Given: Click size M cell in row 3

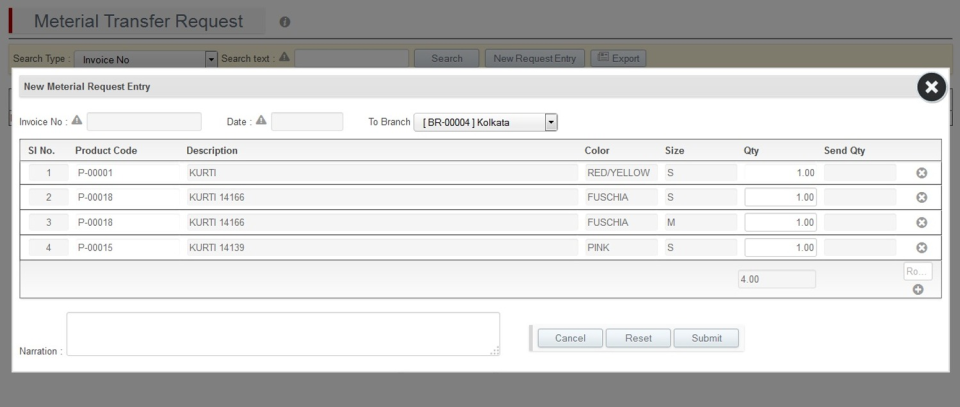Looking at the screenshot, I should point(700,222).
